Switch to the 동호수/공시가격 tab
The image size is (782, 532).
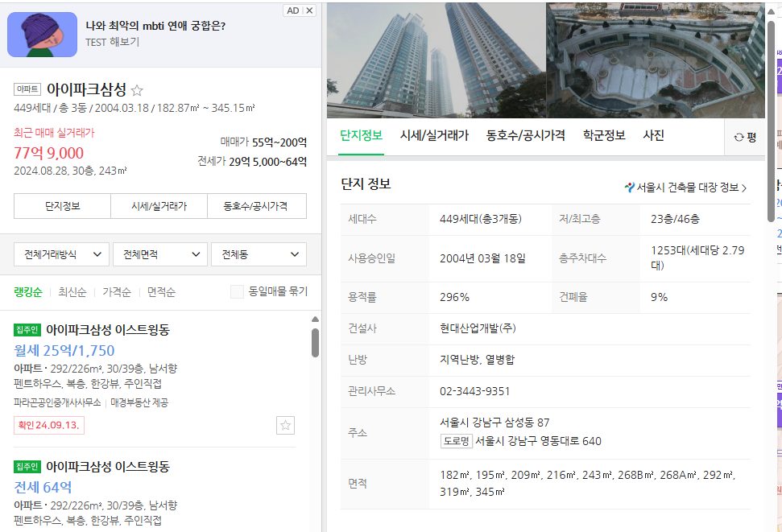[526, 136]
